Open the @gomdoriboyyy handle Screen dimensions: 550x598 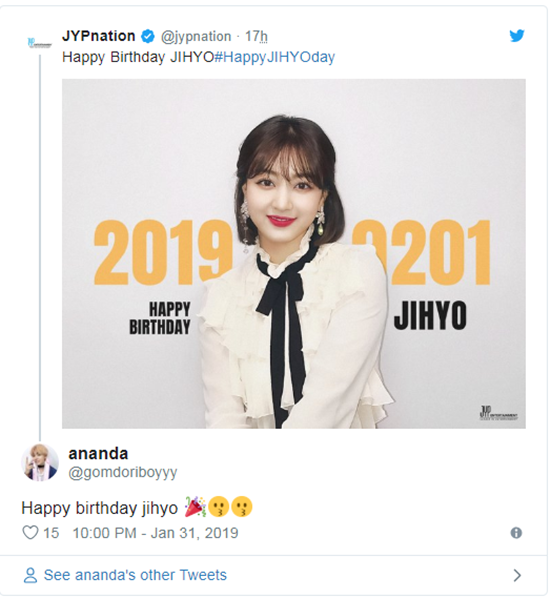123,472
